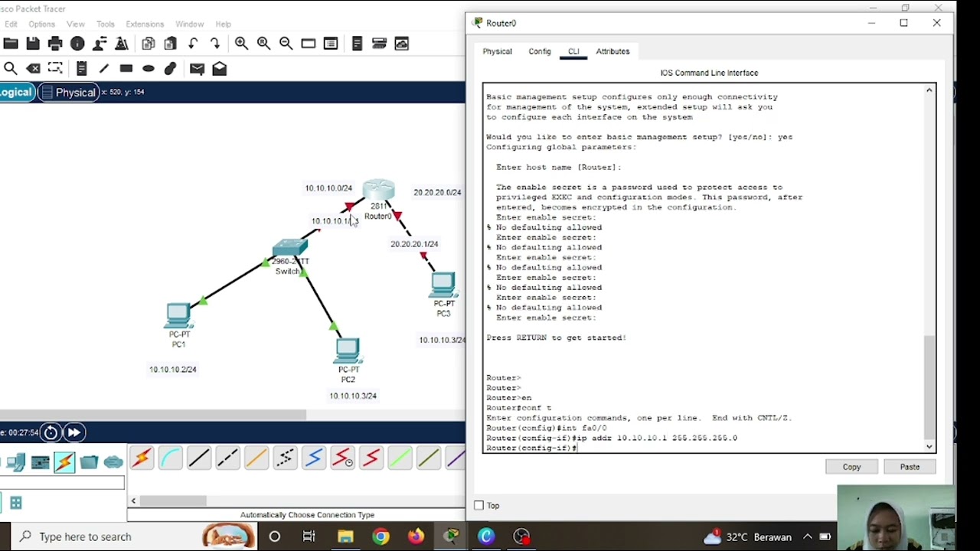Open the Edit menu

pyautogui.click(x=11, y=24)
